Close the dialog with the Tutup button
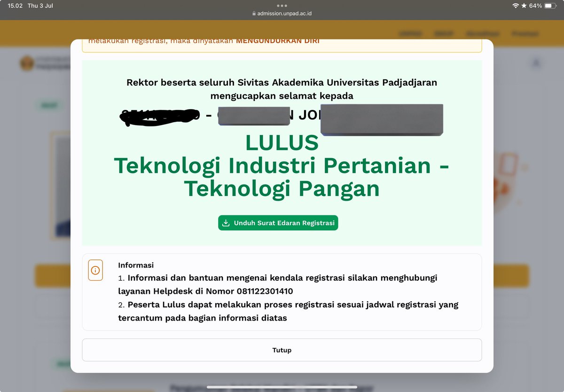The width and height of the screenshot is (564, 392). click(x=282, y=350)
